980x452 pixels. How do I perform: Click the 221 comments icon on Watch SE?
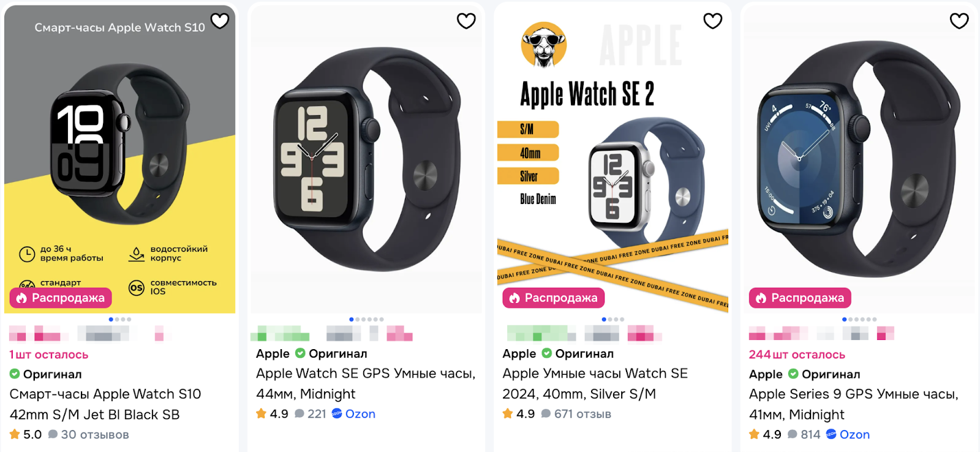click(x=300, y=414)
